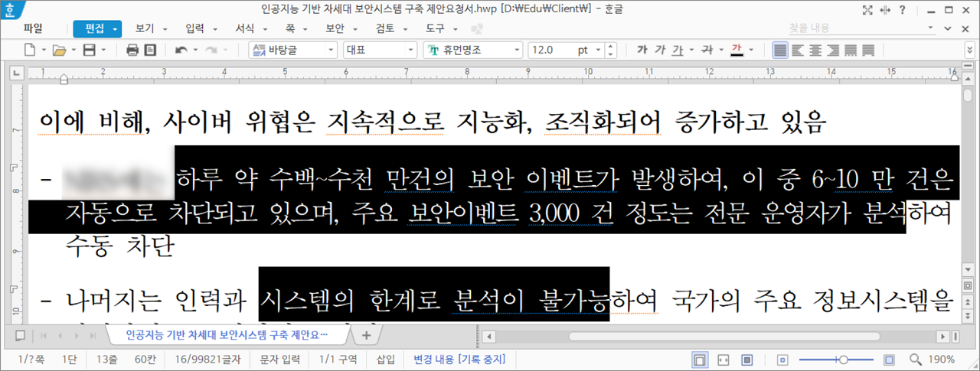Expand the search box dropdown arrow

pos(931,28)
